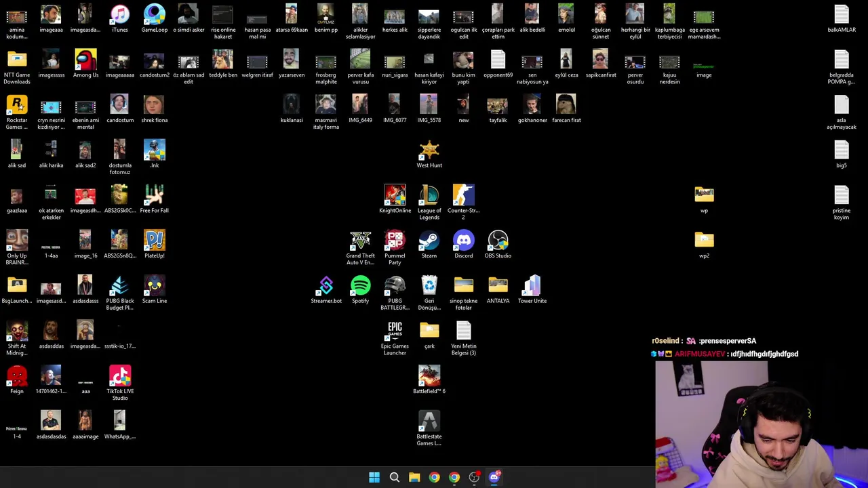Open the Only Up BRAINROT shortcut
The image size is (868, 488).
[x=17, y=248]
